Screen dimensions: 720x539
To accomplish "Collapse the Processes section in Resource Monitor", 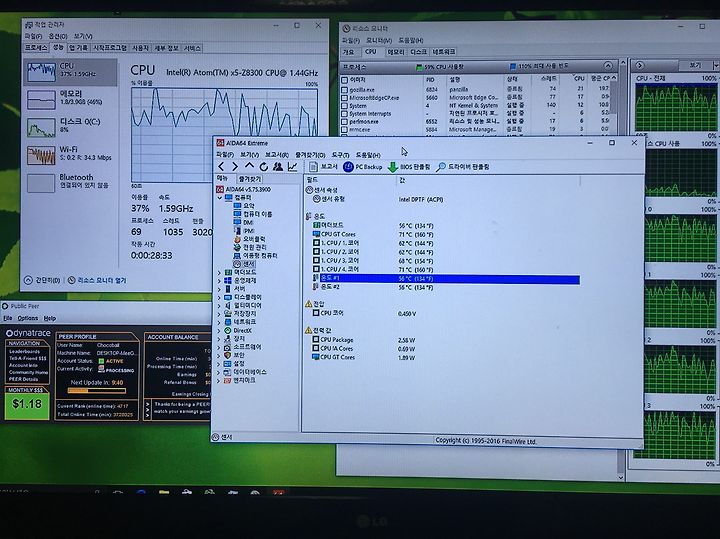I will [608, 66].
